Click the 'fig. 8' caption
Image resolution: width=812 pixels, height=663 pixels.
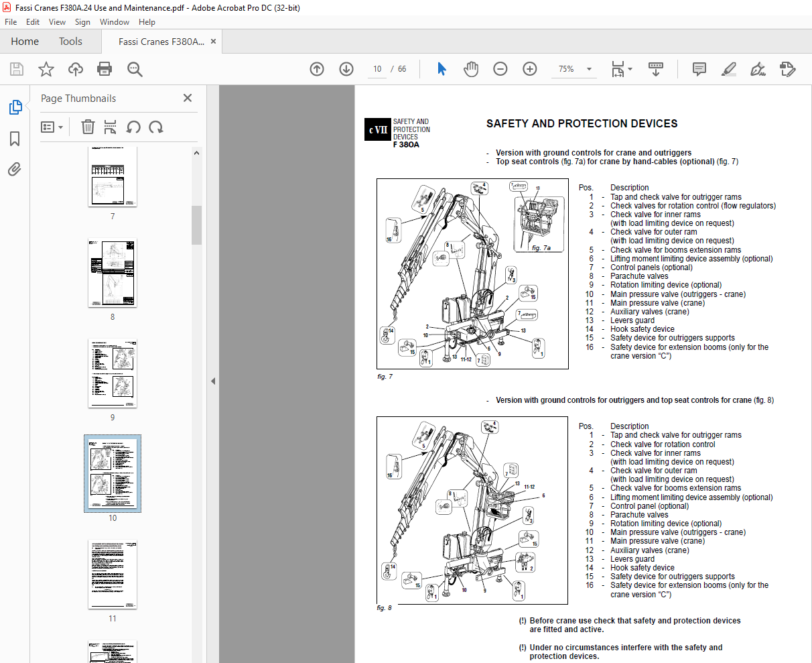[x=384, y=608]
